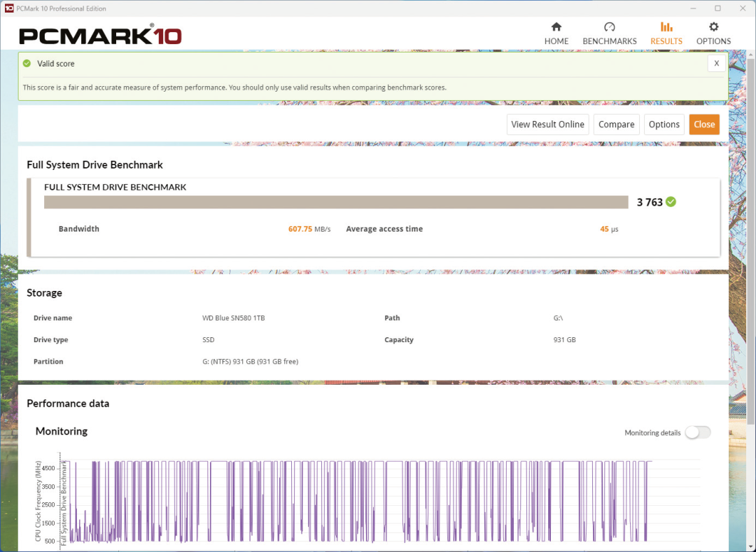
Task: Click the orange Close button
Action: coord(704,124)
